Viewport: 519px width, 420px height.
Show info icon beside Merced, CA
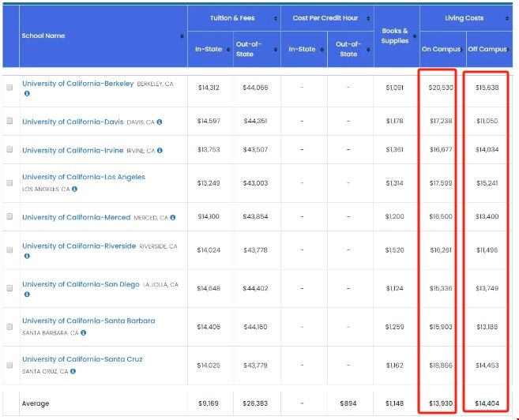171,217
